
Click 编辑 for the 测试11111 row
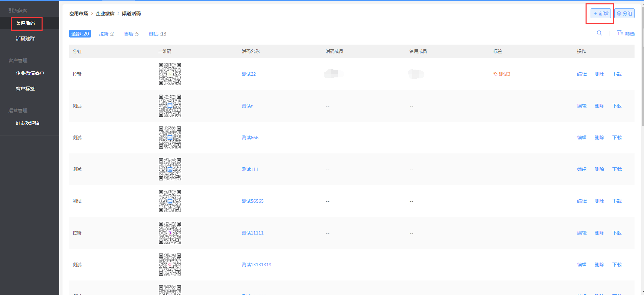tap(582, 233)
